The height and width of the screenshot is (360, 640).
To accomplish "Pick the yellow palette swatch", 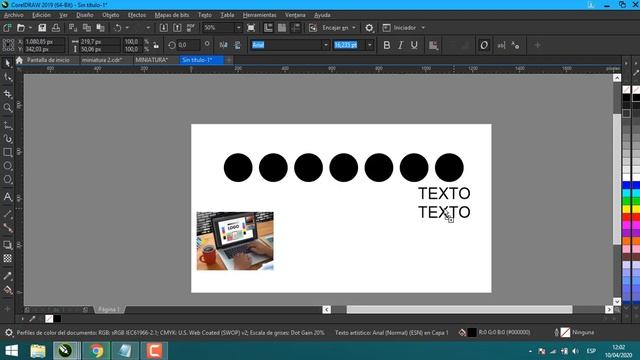I will pos(627,209).
